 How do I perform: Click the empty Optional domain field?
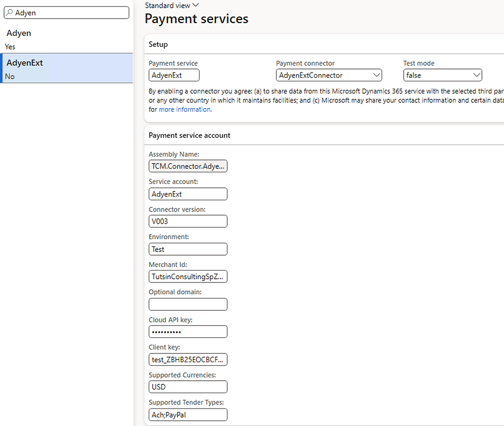(188, 304)
